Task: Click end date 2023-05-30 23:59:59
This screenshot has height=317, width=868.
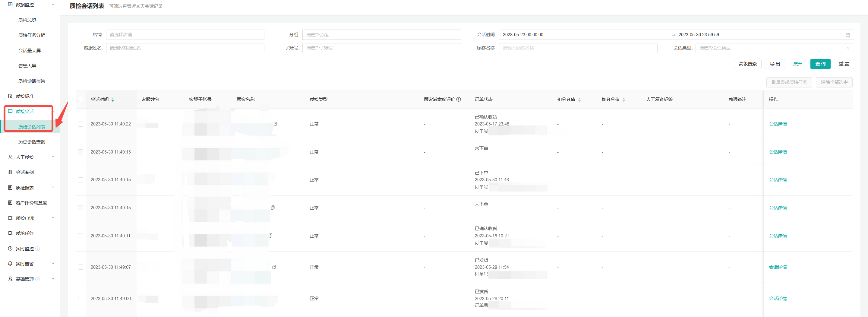Action: coord(699,35)
